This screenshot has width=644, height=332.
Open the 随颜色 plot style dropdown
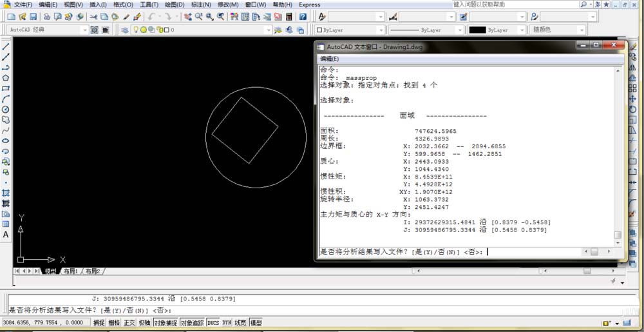581,30
